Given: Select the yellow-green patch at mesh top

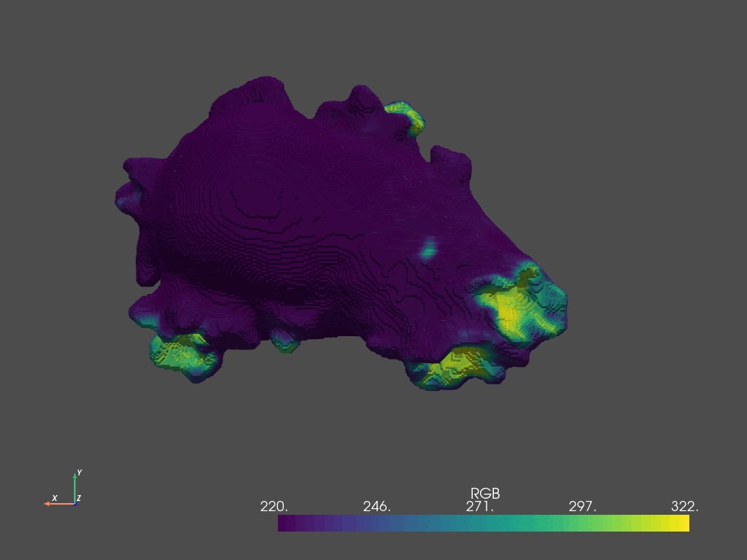Looking at the screenshot, I should (x=406, y=114).
